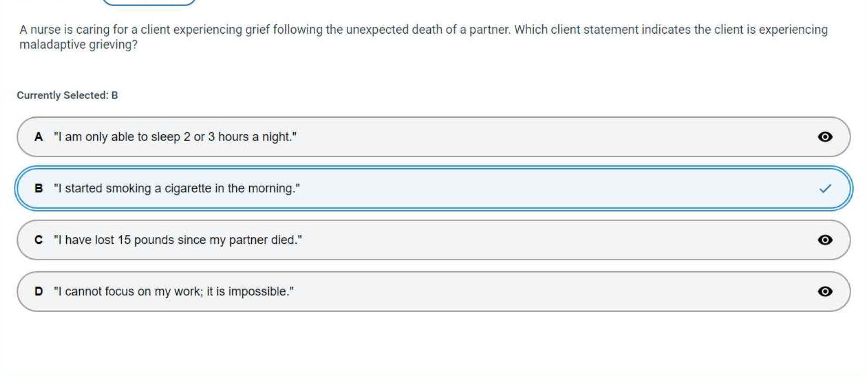Click the blue checkmark on answer B
The width and height of the screenshot is (868, 376).
point(825,188)
